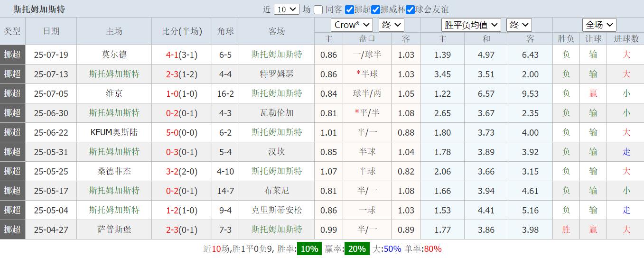
Task: Click the 莫尔德 home team link
Action: 114,55
